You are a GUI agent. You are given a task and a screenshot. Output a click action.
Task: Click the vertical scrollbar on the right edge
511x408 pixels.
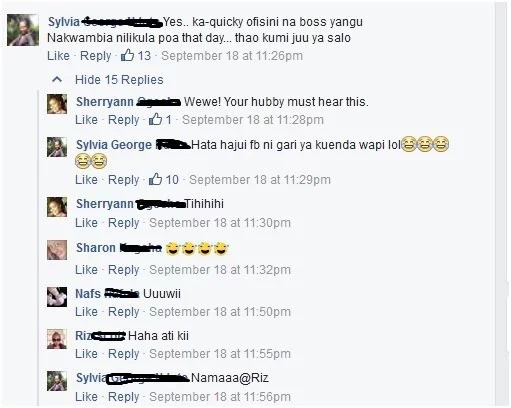[x=501, y=204]
